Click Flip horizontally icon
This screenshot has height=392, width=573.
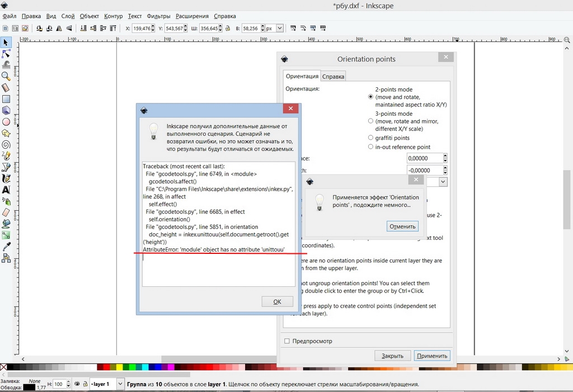point(59,28)
